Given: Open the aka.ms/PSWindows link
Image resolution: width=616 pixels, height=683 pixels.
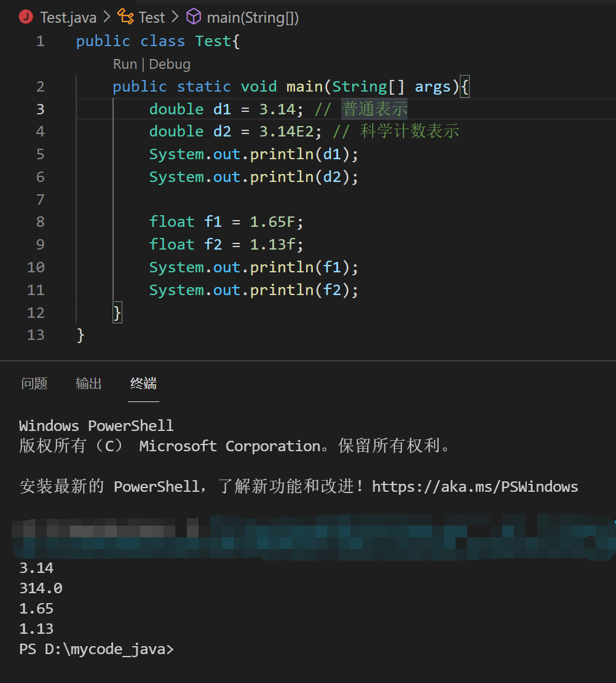Looking at the screenshot, I should click(475, 487).
